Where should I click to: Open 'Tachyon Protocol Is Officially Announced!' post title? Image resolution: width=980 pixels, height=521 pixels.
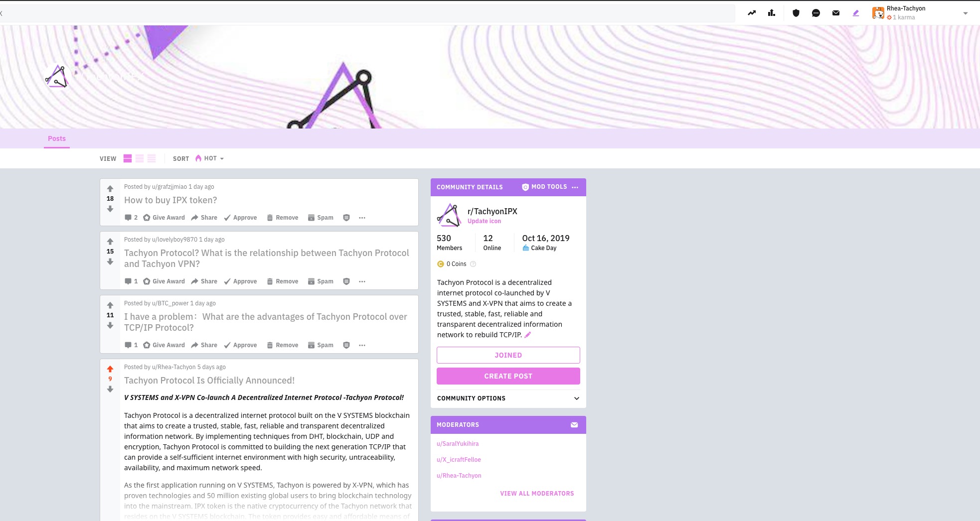pos(209,381)
